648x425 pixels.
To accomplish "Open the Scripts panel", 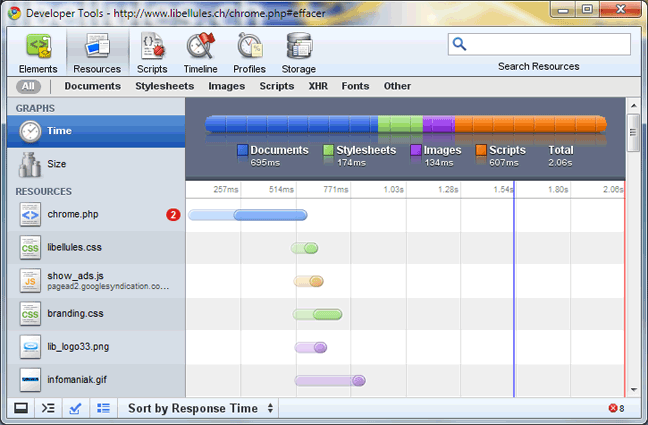I will click(152, 53).
